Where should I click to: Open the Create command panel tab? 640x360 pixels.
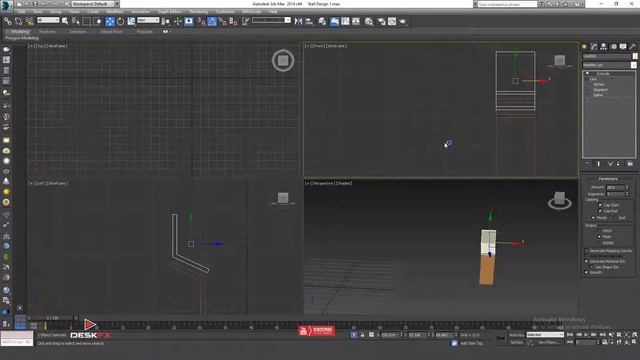click(584, 47)
